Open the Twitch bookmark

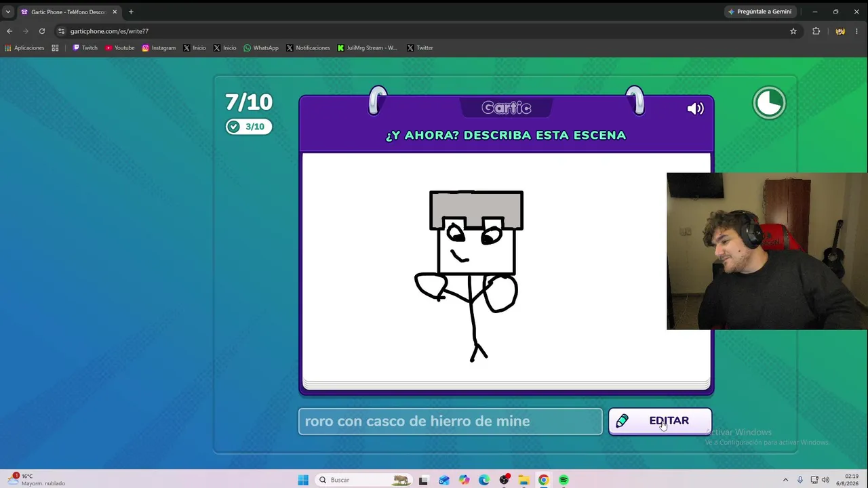[x=85, y=48]
